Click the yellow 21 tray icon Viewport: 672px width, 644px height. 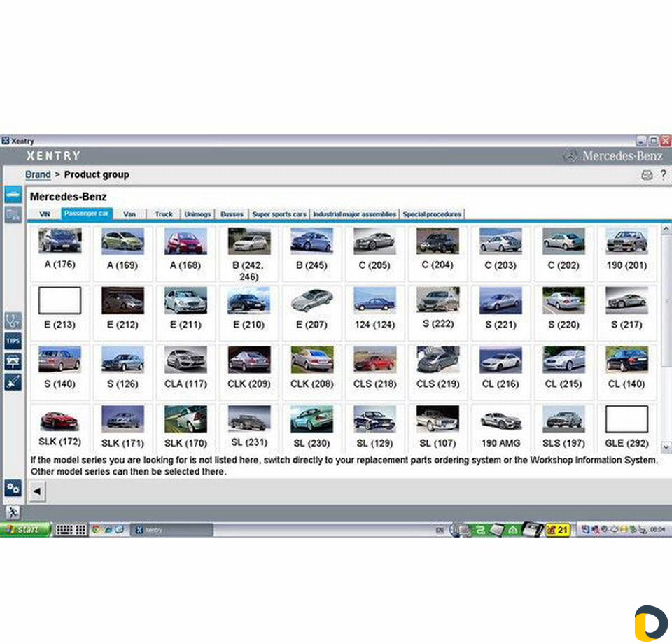point(558,530)
